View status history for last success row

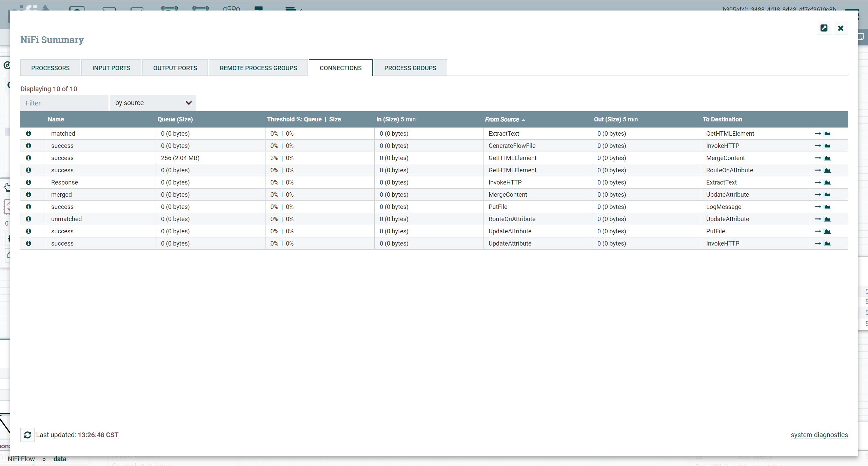827,244
